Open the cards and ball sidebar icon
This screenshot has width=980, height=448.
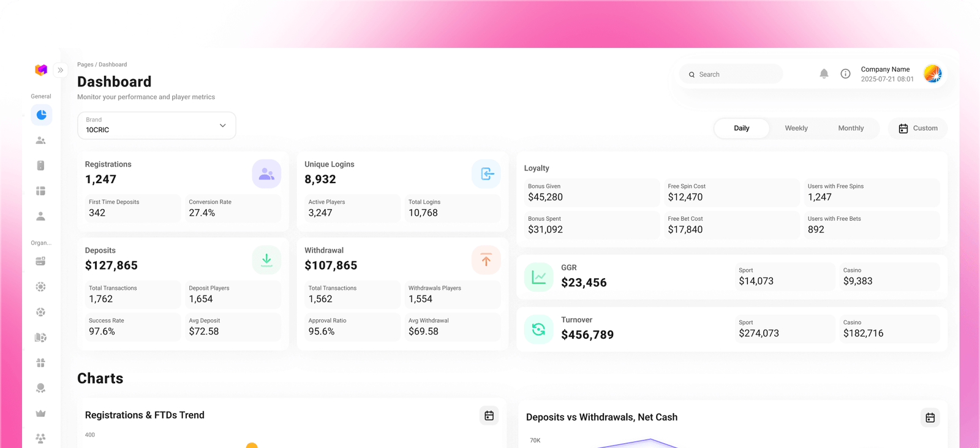[x=41, y=338]
